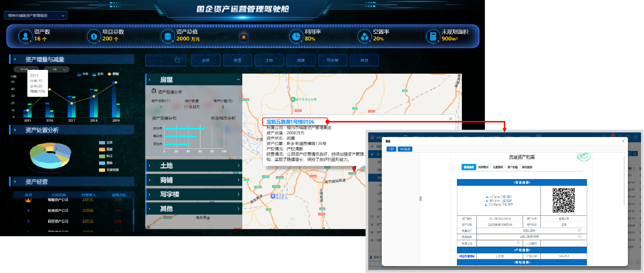Open the 宝能五象湖1号楼0106 link
644x273 pixels.
pos(290,122)
